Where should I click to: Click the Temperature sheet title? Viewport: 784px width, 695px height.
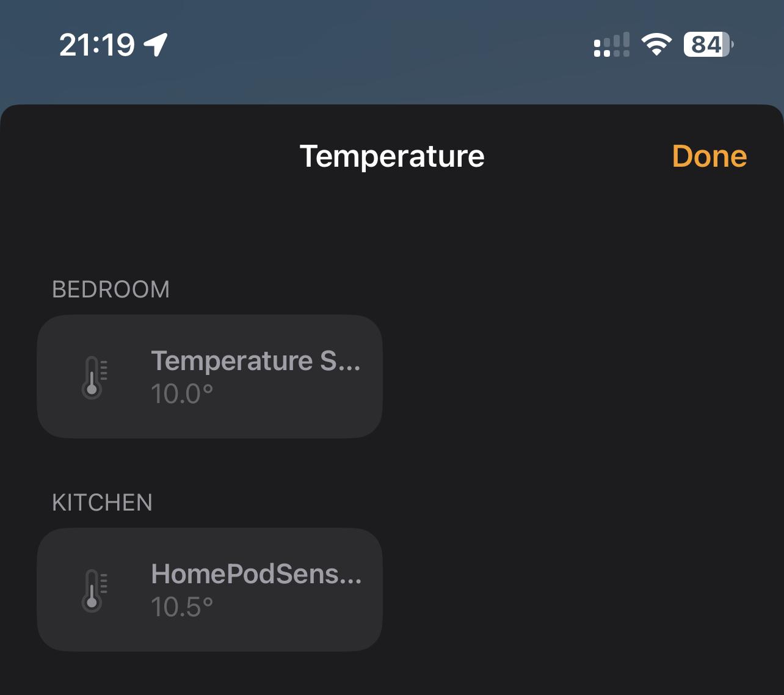(392, 156)
